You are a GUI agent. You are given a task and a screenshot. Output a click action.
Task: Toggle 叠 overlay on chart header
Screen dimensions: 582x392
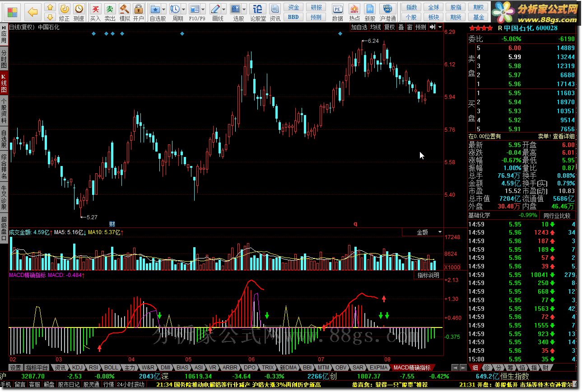point(401,27)
